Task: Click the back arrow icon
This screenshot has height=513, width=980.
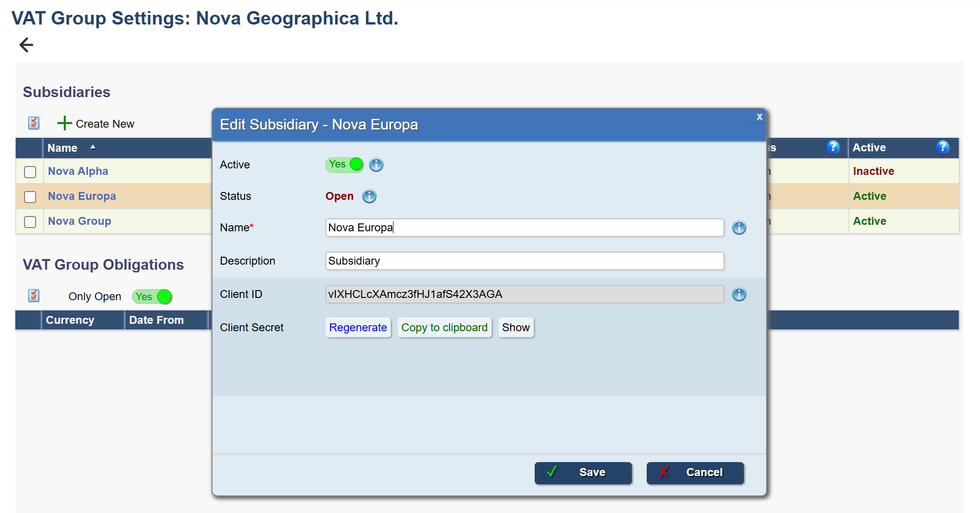Action: tap(26, 45)
